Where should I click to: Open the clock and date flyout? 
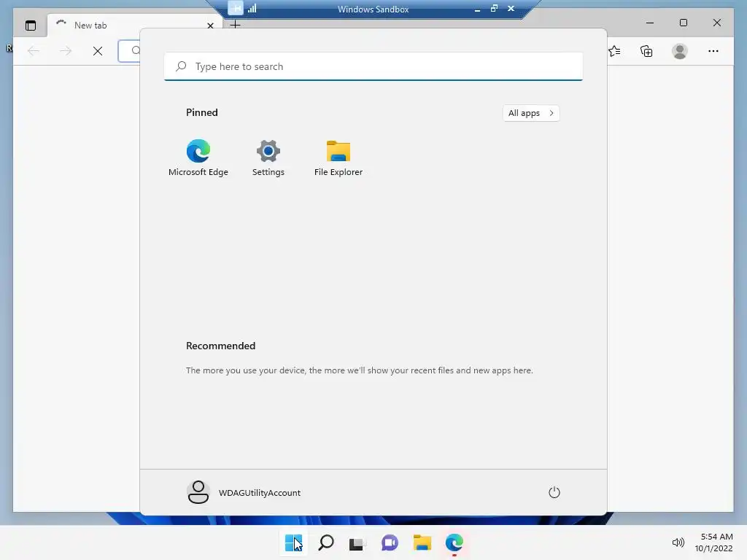pos(713,542)
